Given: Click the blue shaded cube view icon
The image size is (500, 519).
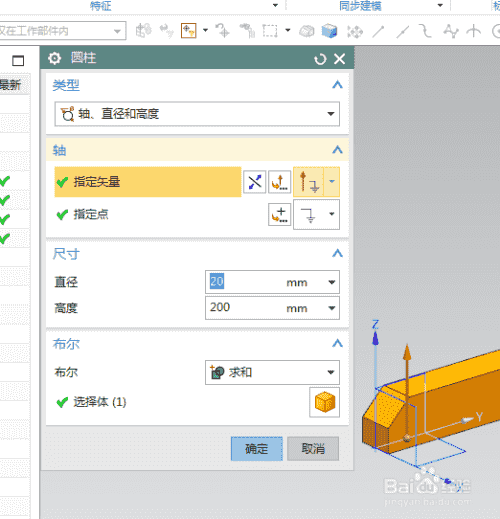Looking at the screenshot, I should [329, 31].
